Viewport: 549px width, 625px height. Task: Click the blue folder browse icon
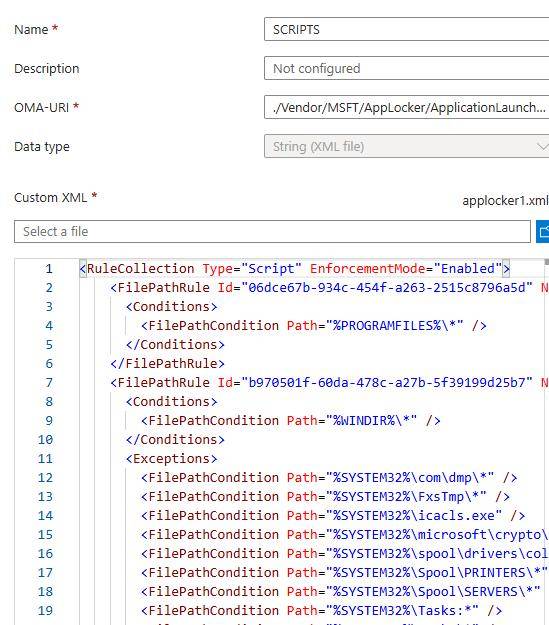(543, 232)
